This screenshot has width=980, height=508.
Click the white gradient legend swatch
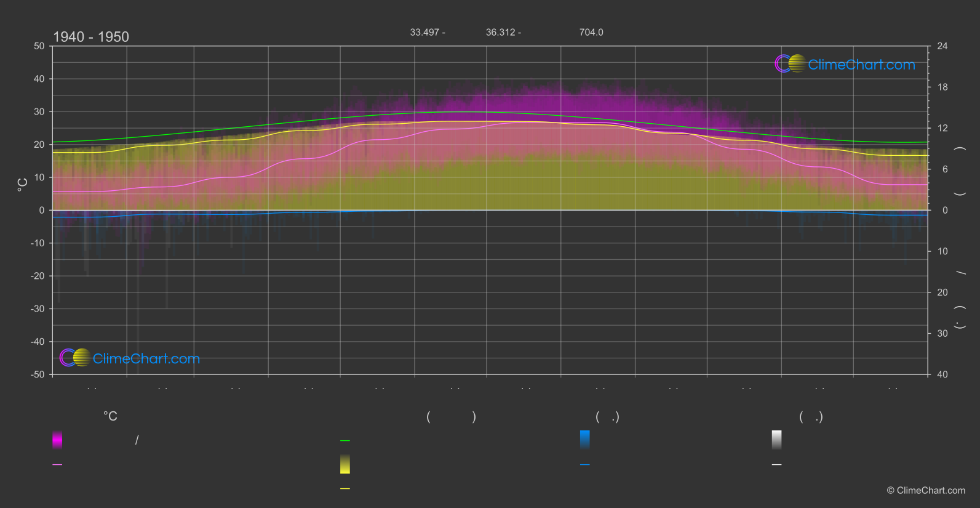[777, 440]
